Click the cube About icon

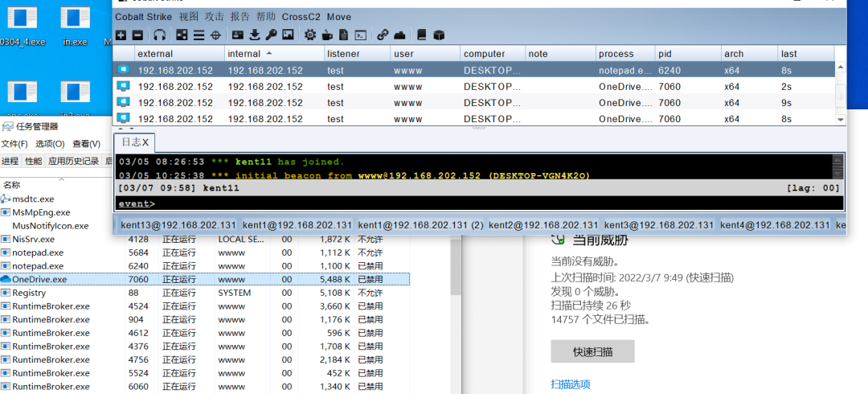pyautogui.click(x=439, y=35)
